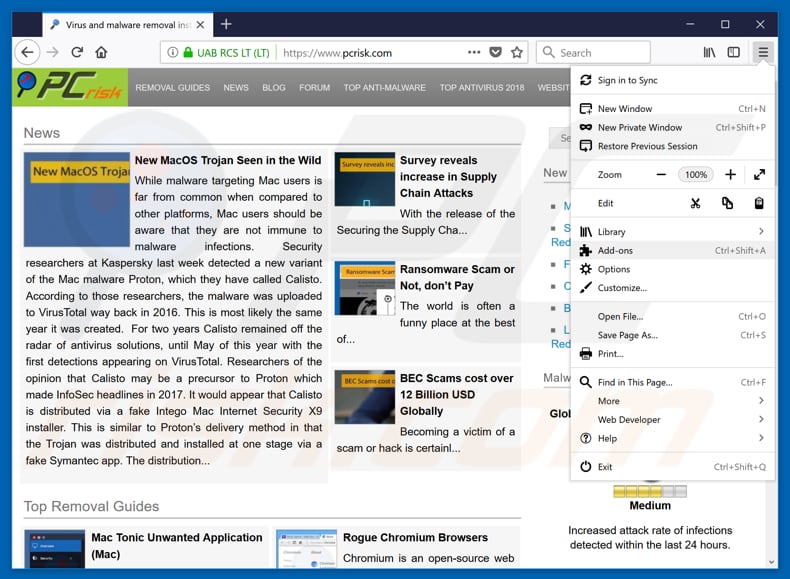Screen dimensions: 790x579
Task: Open TOP ANTI-MALWARE nav link
Action: click(x=384, y=88)
